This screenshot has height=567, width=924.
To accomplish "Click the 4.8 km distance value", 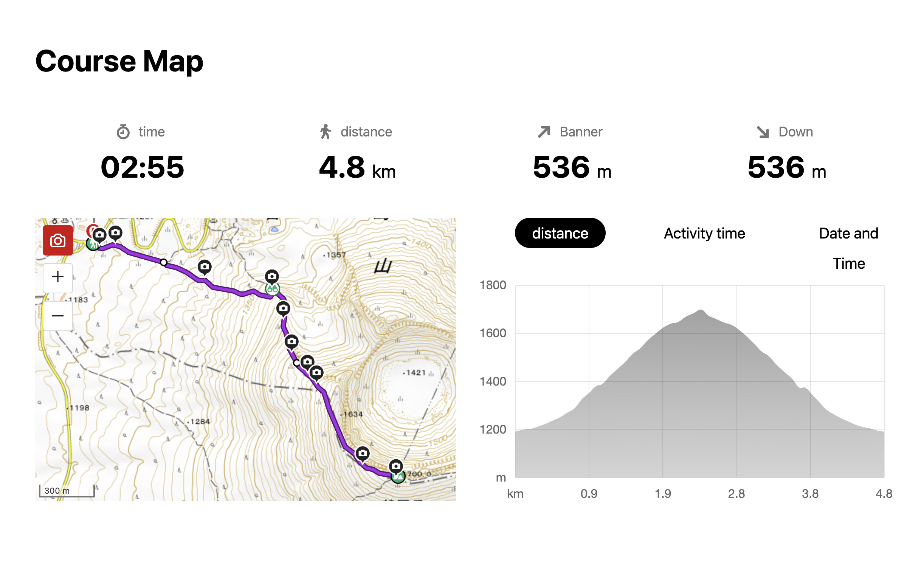I will pos(357,167).
